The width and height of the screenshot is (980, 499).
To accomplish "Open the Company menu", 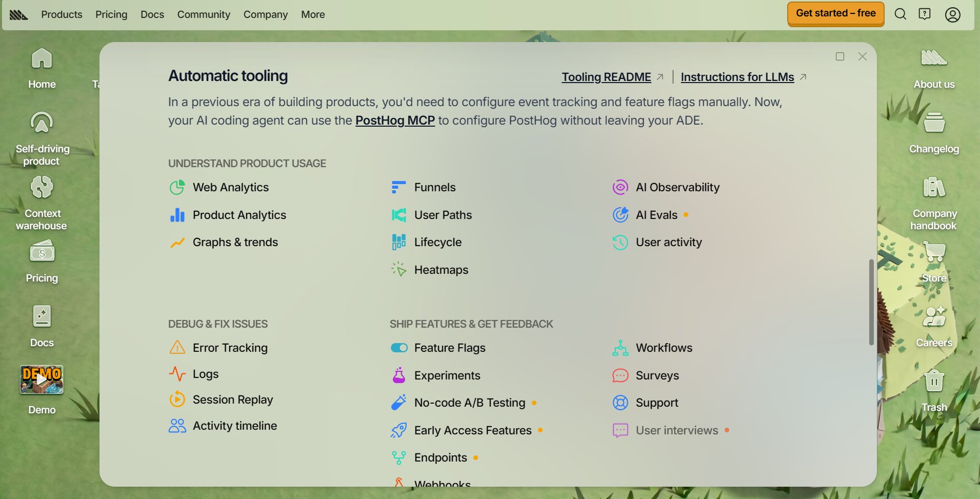I will pyautogui.click(x=266, y=14).
